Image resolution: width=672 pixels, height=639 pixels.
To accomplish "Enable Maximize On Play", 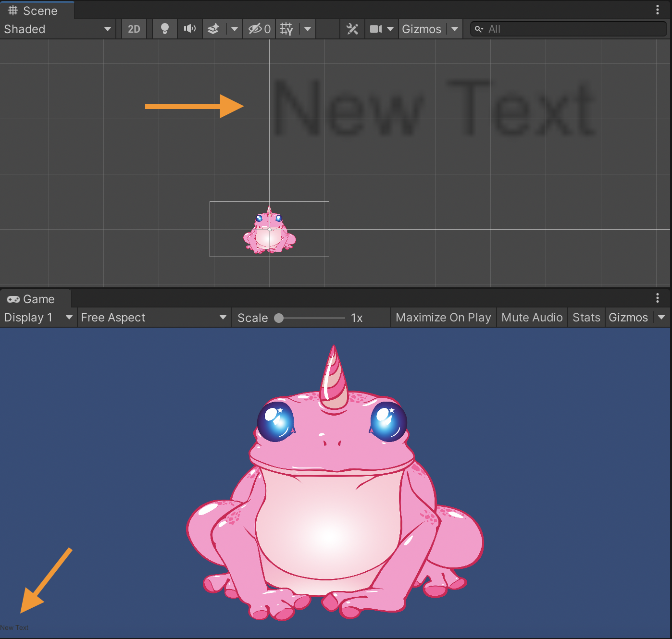I will [x=443, y=318].
